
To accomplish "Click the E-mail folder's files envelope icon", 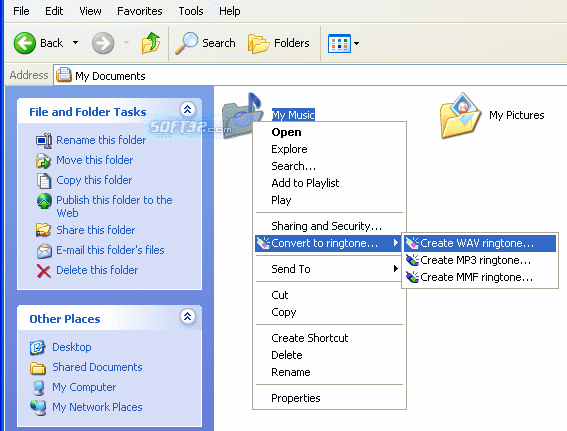I will click(44, 251).
